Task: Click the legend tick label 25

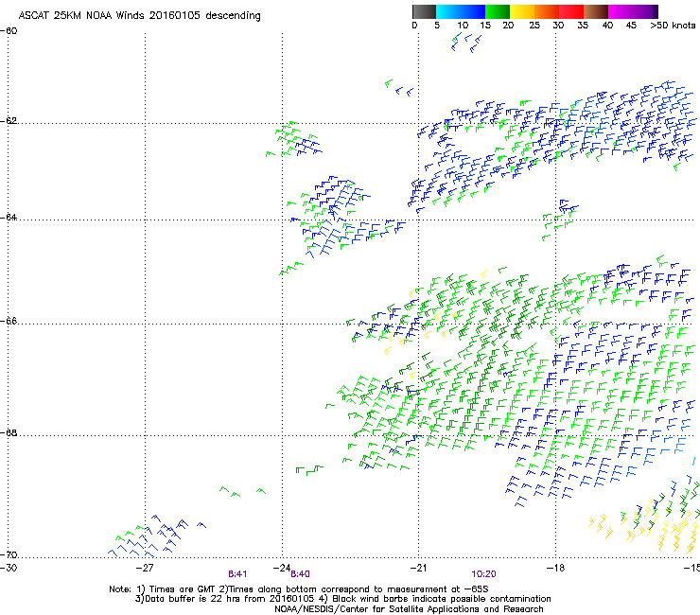Action: [x=534, y=26]
